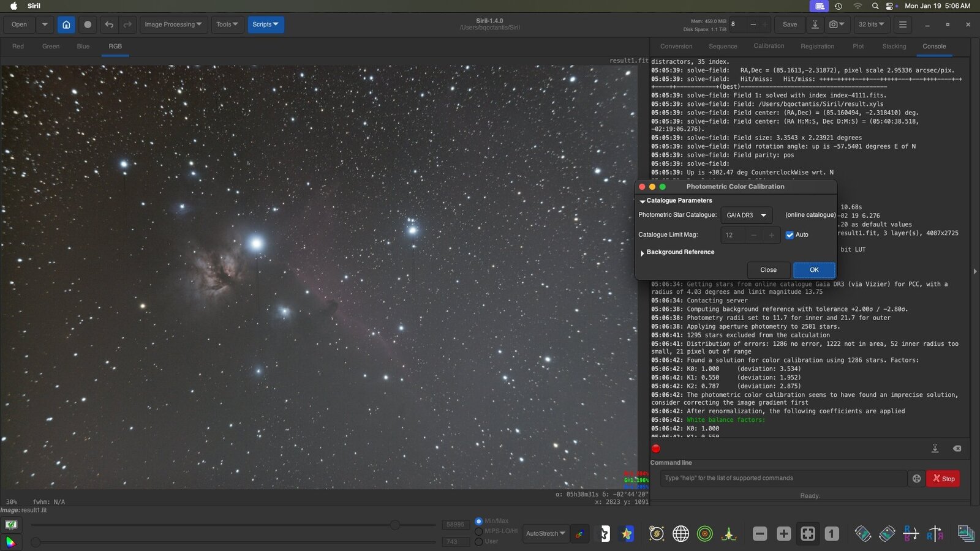Expand the Background Reference section
The width and height of the screenshot is (980, 551).
click(x=677, y=252)
